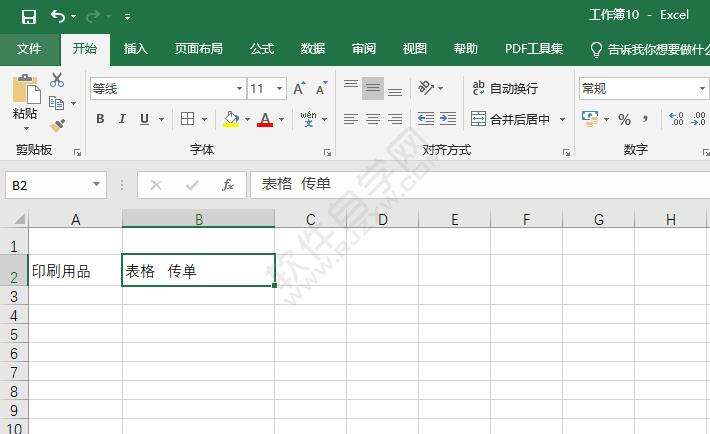Apply accounting number format icon
The image size is (710, 434).
[590, 119]
